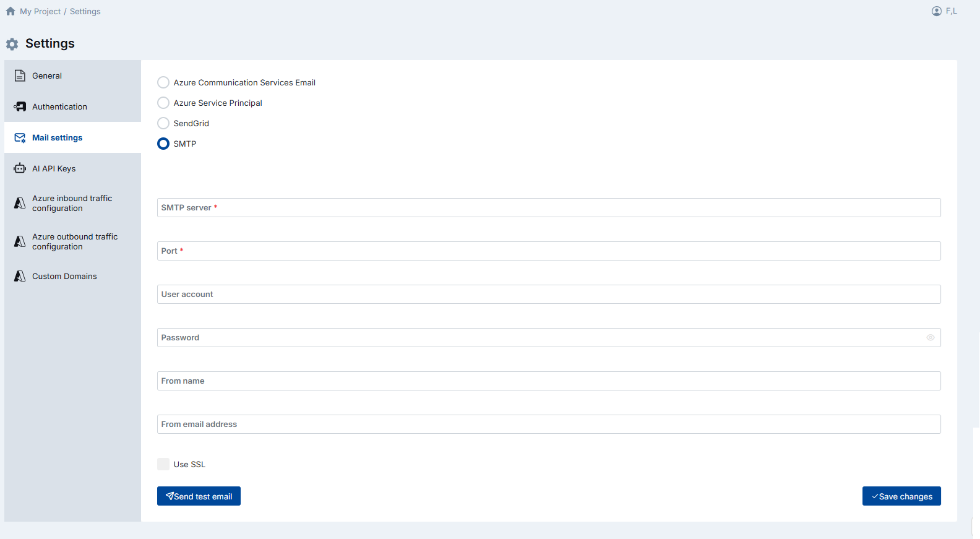
Task: Enable the Use SSL checkbox
Action: (x=163, y=464)
